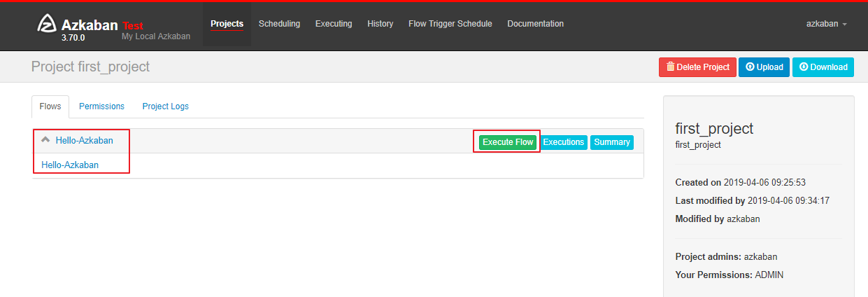Open Flow Trigger Schedule page
868x297 pixels.
tap(450, 24)
